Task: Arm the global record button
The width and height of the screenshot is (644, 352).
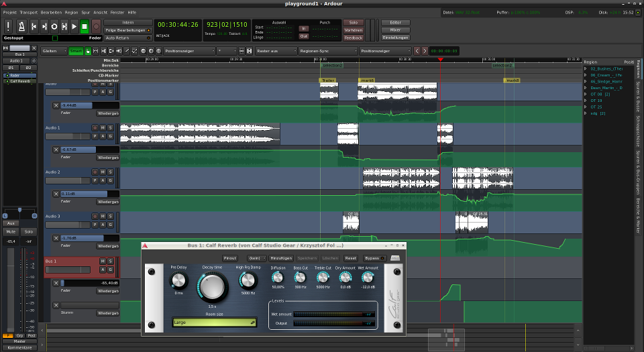Action: pyautogui.click(x=96, y=27)
